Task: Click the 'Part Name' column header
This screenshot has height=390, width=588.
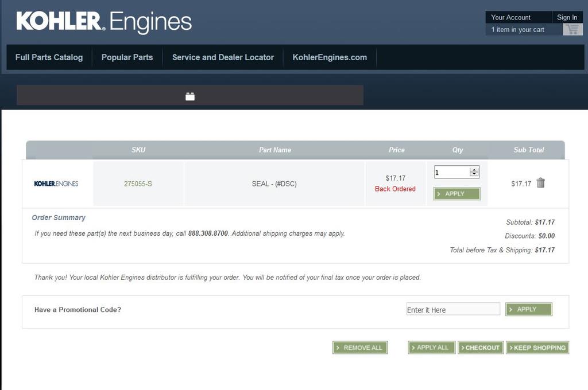Action: [x=275, y=150]
